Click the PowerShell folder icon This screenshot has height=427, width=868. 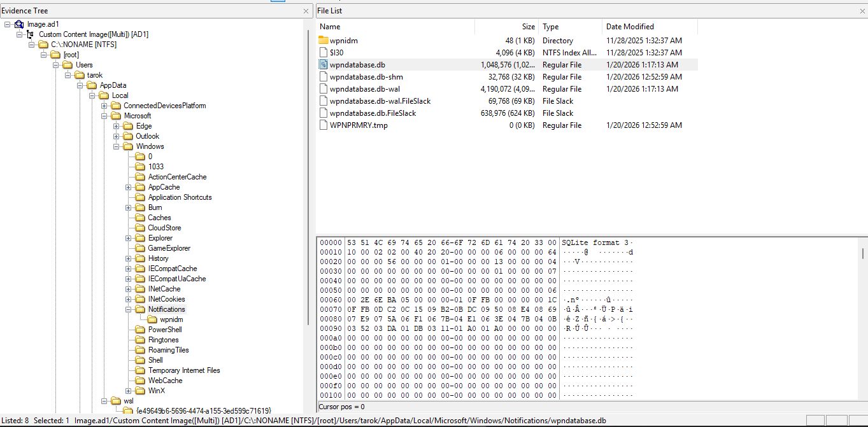[140, 330]
